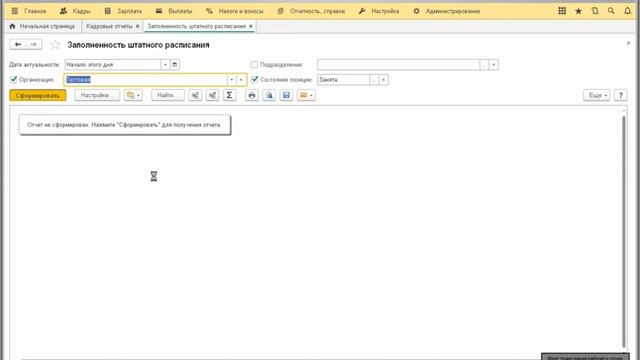
Task: Save report with floppy disk icon
Action: point(286,95)
